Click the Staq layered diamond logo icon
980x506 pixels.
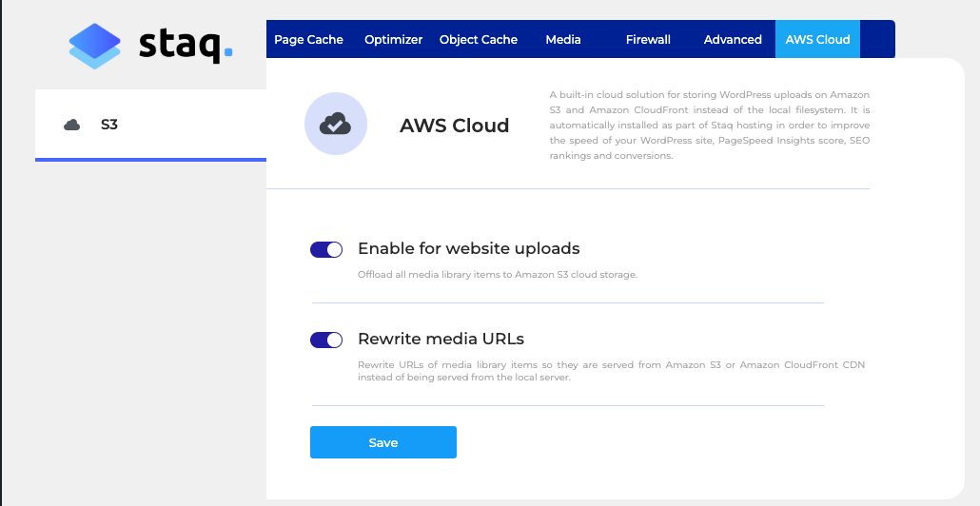[95, 46]
